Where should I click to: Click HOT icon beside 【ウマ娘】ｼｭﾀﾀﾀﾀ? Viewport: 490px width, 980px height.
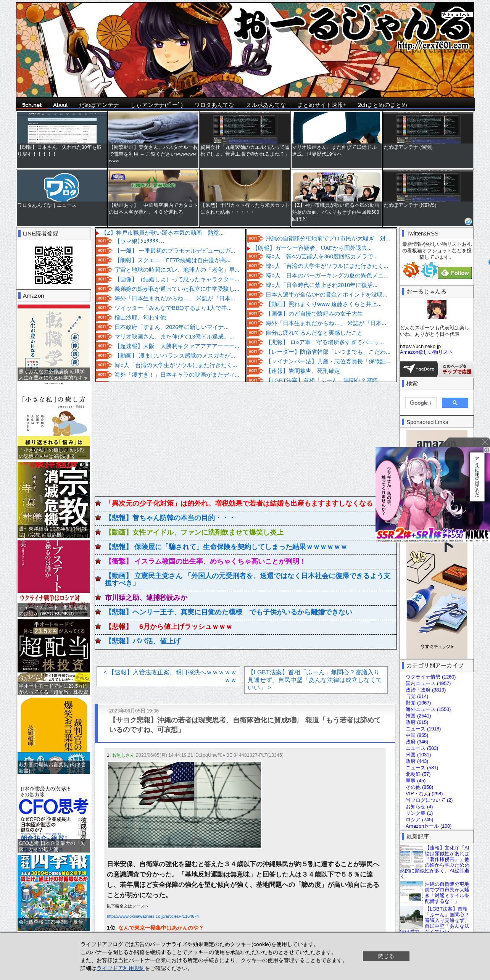[104, 241]
